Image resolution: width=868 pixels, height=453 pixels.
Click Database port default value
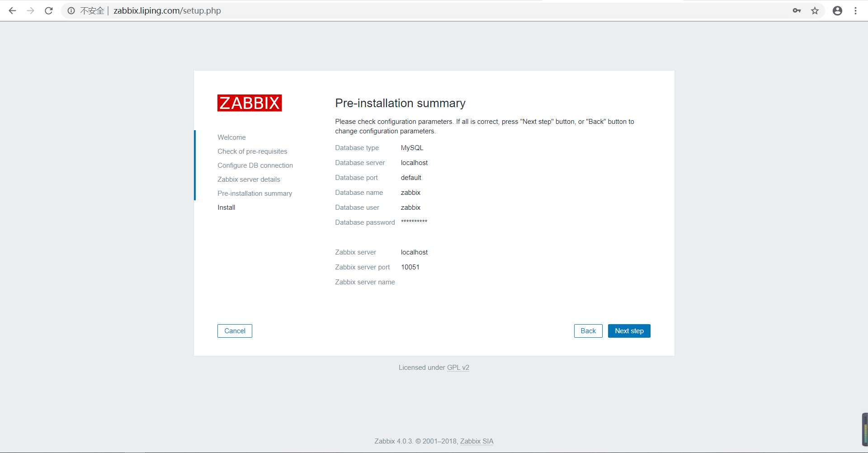click(x=411, y=178)
